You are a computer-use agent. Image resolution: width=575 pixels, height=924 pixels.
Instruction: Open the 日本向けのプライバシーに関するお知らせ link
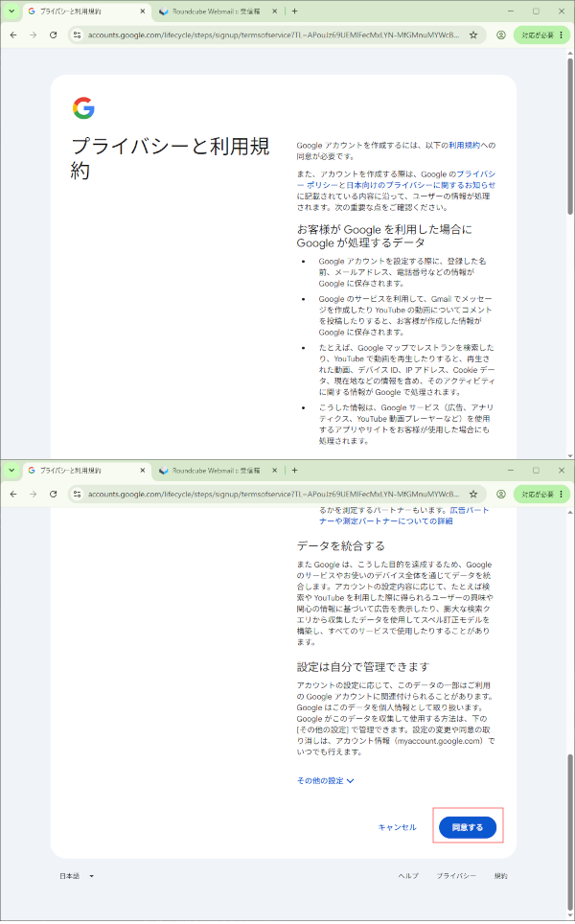tap(421, 185)
